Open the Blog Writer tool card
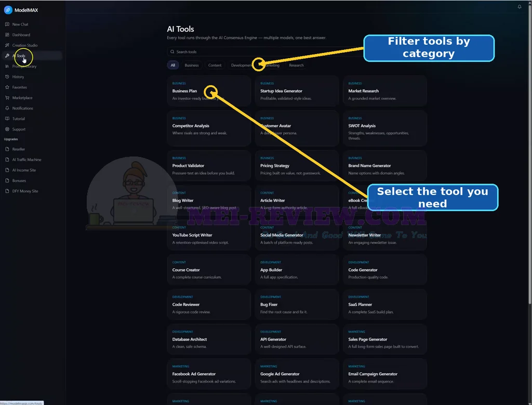 209,200
